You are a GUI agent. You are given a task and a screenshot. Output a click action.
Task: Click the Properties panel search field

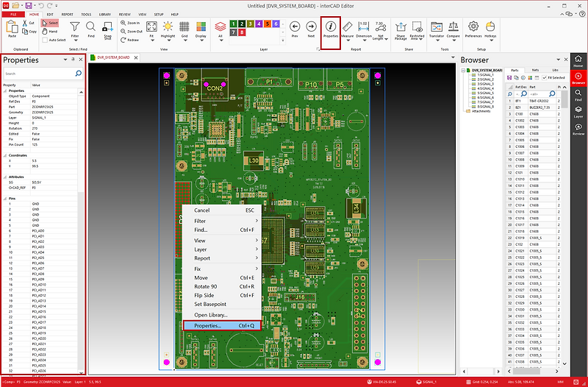click(38, 74)
